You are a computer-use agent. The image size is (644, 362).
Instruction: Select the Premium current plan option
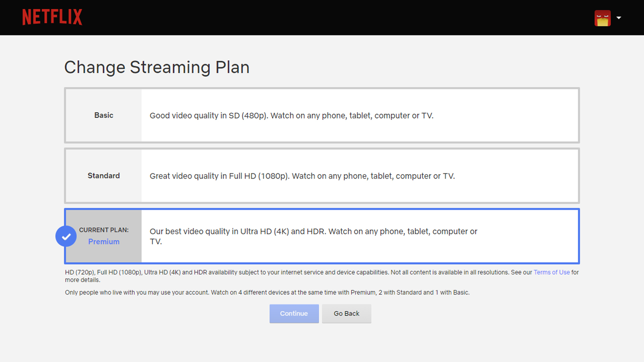322,236
